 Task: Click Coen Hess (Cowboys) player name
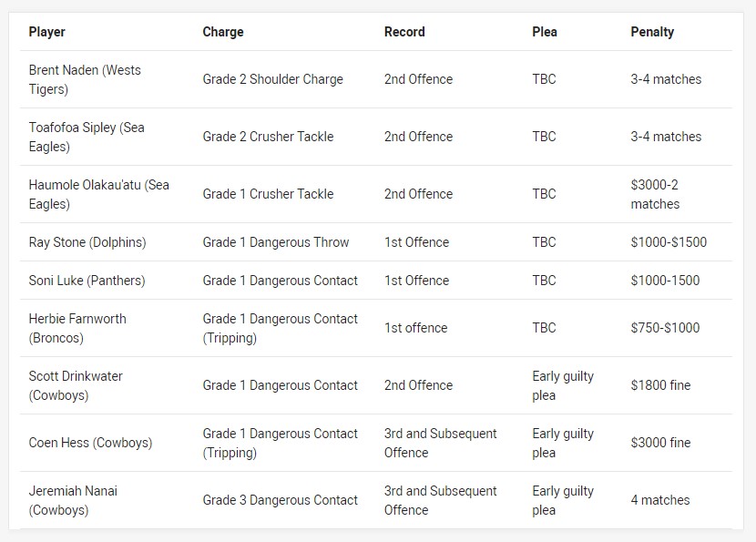(91, 443)
